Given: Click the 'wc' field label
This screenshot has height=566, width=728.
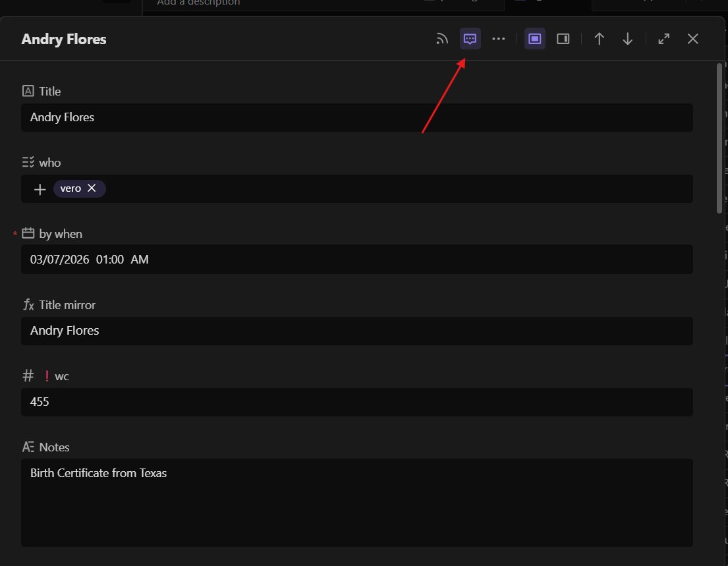Looking at the screenshot, I should point(62,376).
